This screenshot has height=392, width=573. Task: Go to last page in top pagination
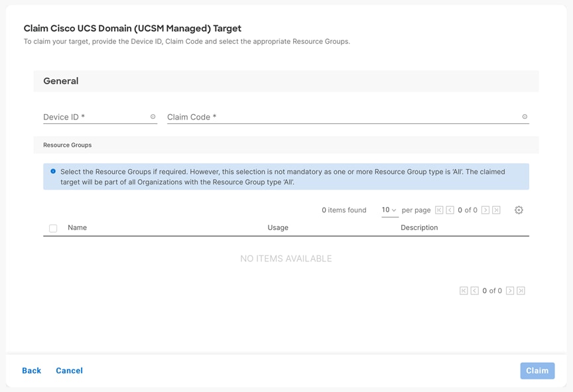pyautogui.click(x=496, y=210)
